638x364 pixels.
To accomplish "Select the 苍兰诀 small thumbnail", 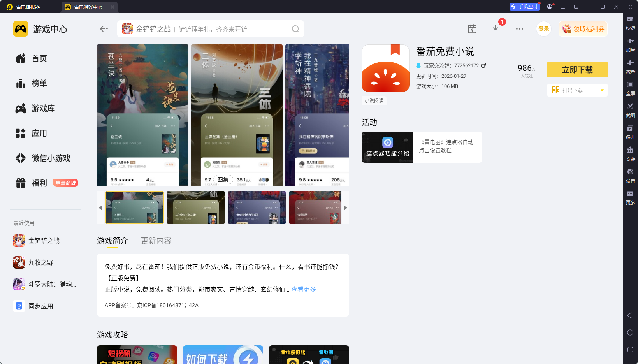I will coord(135,207).
